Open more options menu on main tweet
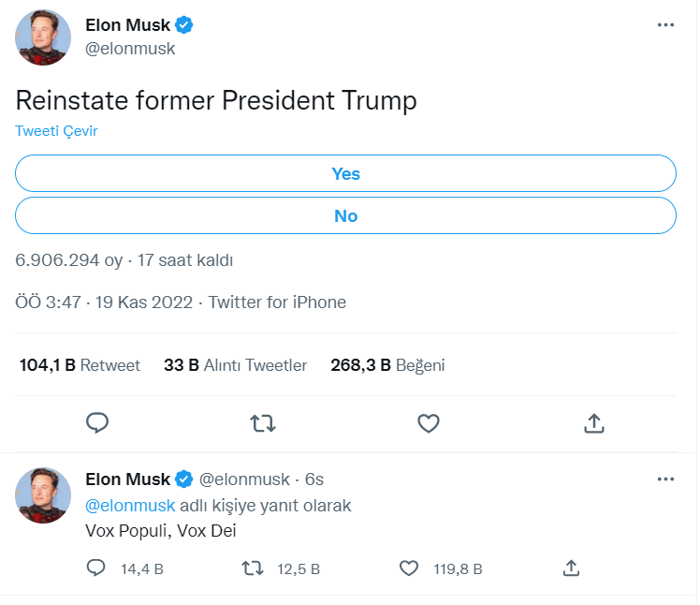Viewport: 700px width, 605px height. pyautogui.click(x=665, y=25)
